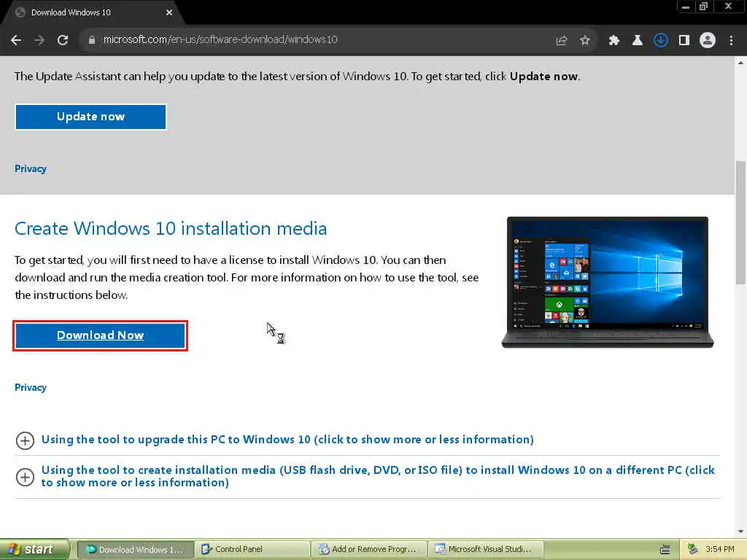Click the Windows 10 laptop image
This screenshot has width=747, height=560.
click(x=608, y=282)
